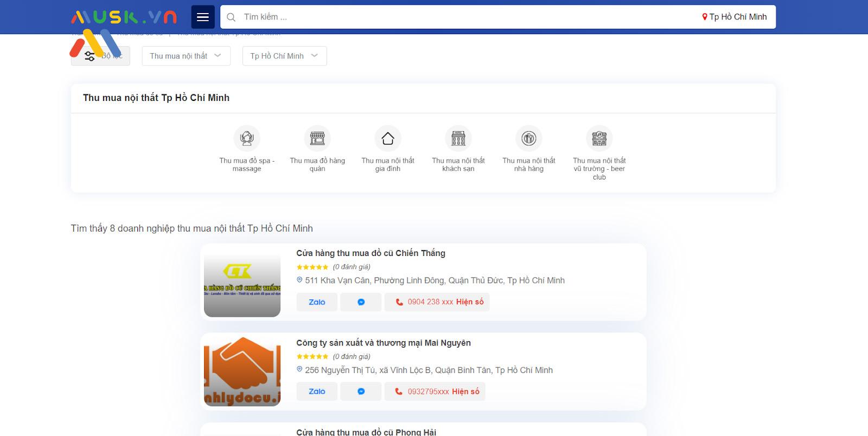Select Thu mua đồ spa - massage icon

pos(247,138)
